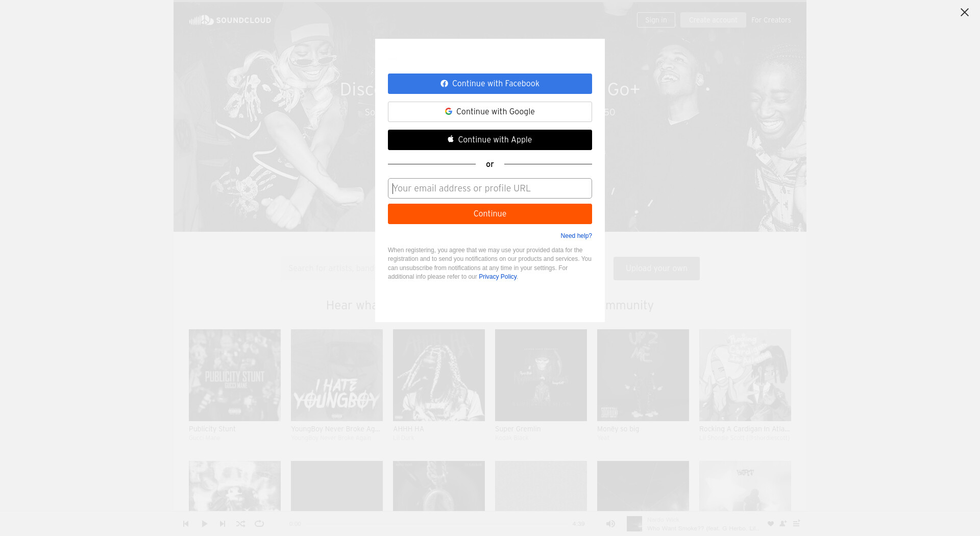
Task: Click the volume speaker icon
Action: coord(610,524)
